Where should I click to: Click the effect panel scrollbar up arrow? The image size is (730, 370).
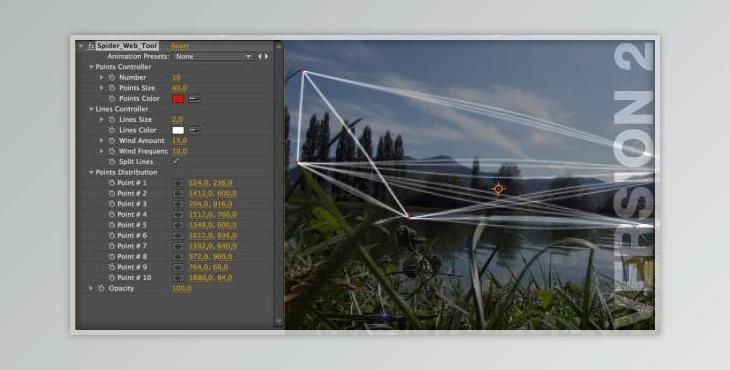(279, 46)
